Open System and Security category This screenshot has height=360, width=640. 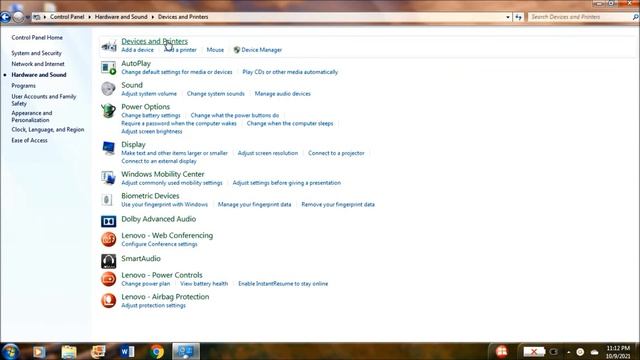pos(36,53)
